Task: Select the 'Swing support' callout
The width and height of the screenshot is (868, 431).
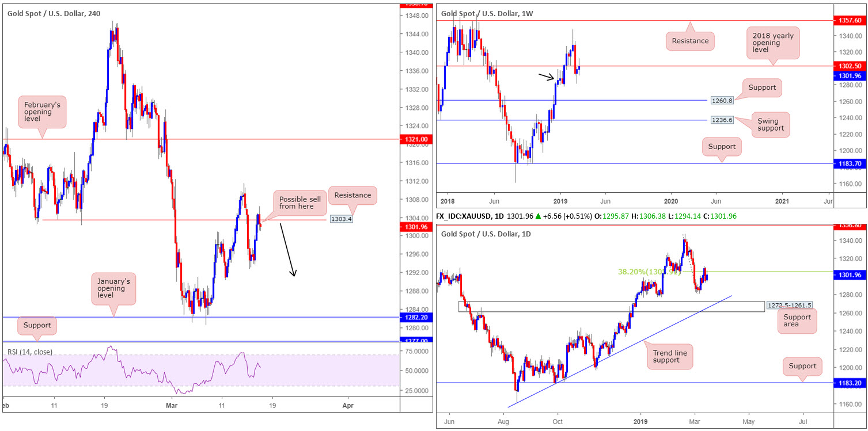Action: tap(771, 124)
